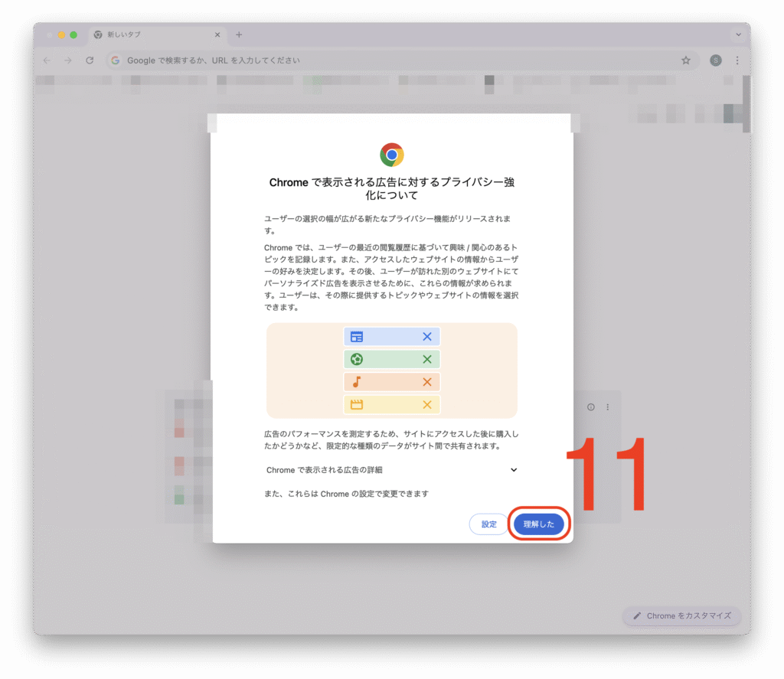Reload the page
Image resolution: width=784 pixels, height=679 pixels.
90,60
